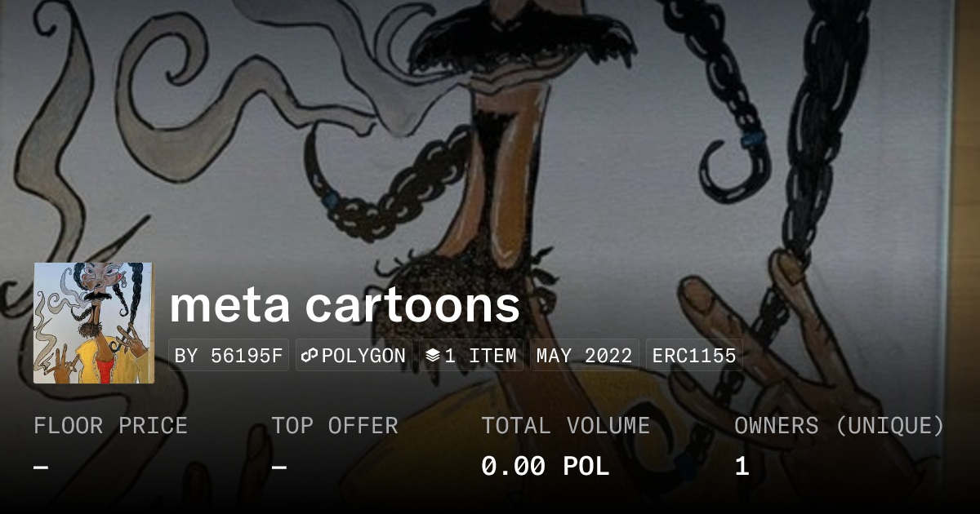Click the stacked layers items icon
The image size is (980, 514).
tap(433, 356)
